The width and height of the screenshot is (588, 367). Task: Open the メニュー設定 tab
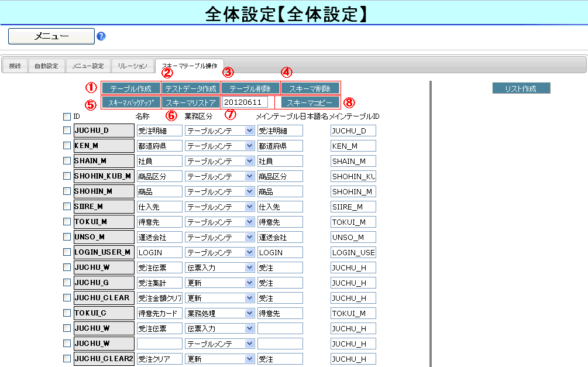pos(88,66)
